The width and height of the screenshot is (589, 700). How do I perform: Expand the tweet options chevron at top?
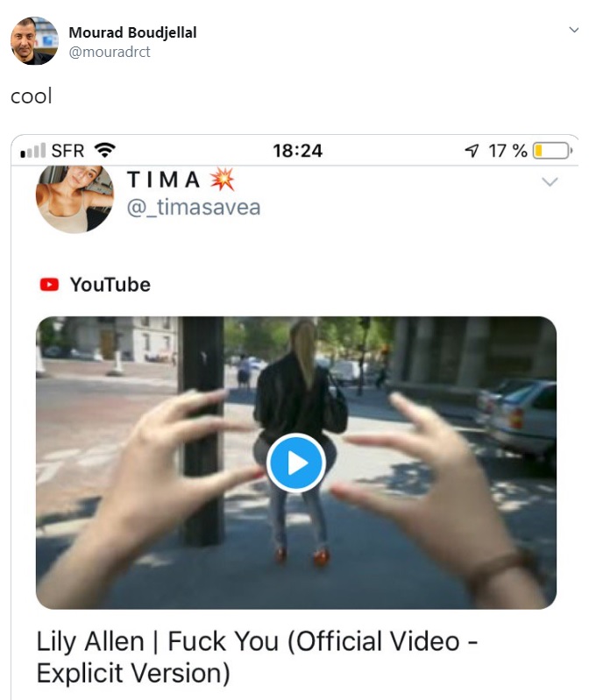(574, 30)
